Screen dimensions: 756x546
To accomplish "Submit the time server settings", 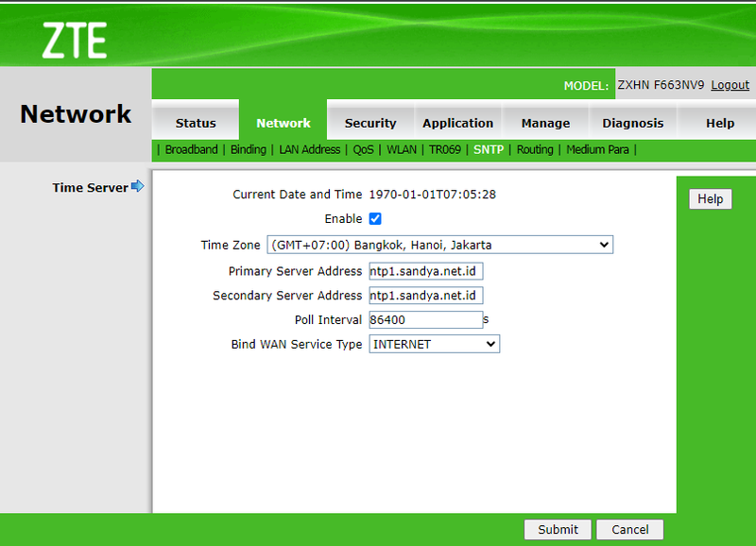I will pyautogui.click(x=558, y=529).
